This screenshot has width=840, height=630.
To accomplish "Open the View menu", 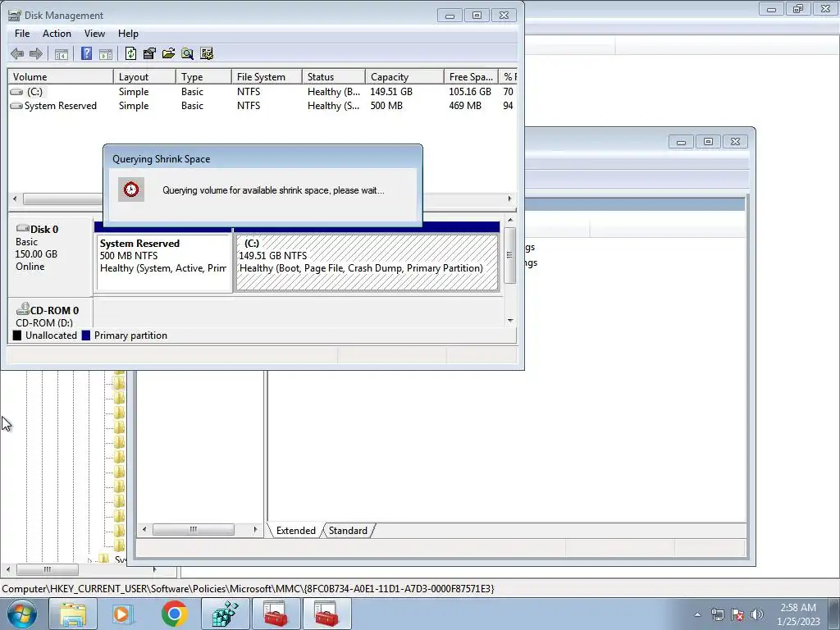I will point(94,33).
